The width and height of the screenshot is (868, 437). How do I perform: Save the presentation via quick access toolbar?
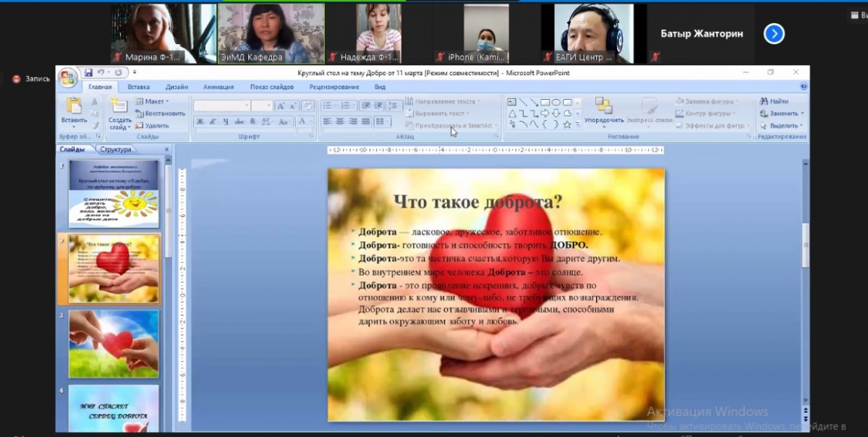[x=88, y=72]
